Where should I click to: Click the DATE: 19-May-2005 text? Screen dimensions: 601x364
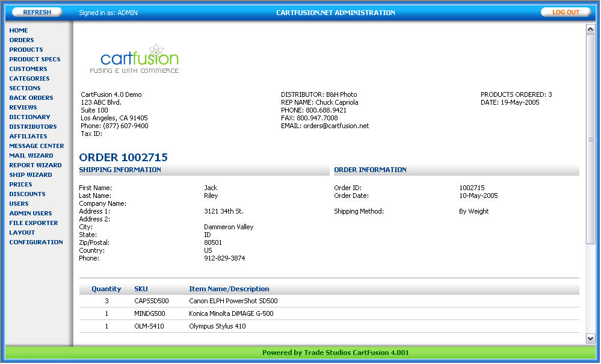510,102
